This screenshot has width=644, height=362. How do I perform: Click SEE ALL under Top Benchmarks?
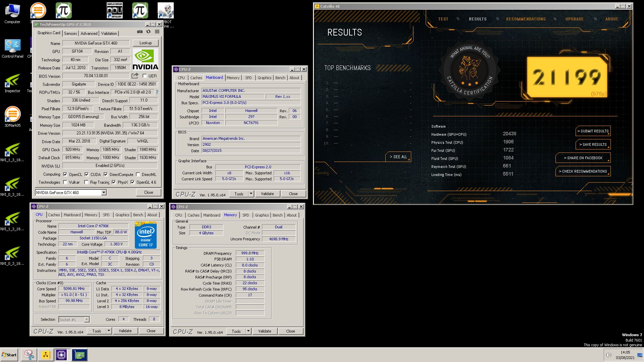click(x=398, y=157)
